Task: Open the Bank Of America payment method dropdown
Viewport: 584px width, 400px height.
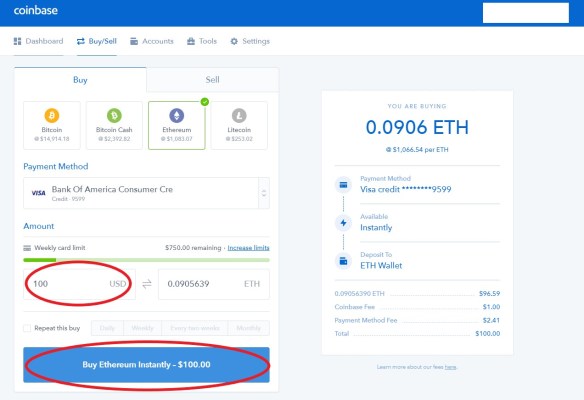Action: click(146, 193)
